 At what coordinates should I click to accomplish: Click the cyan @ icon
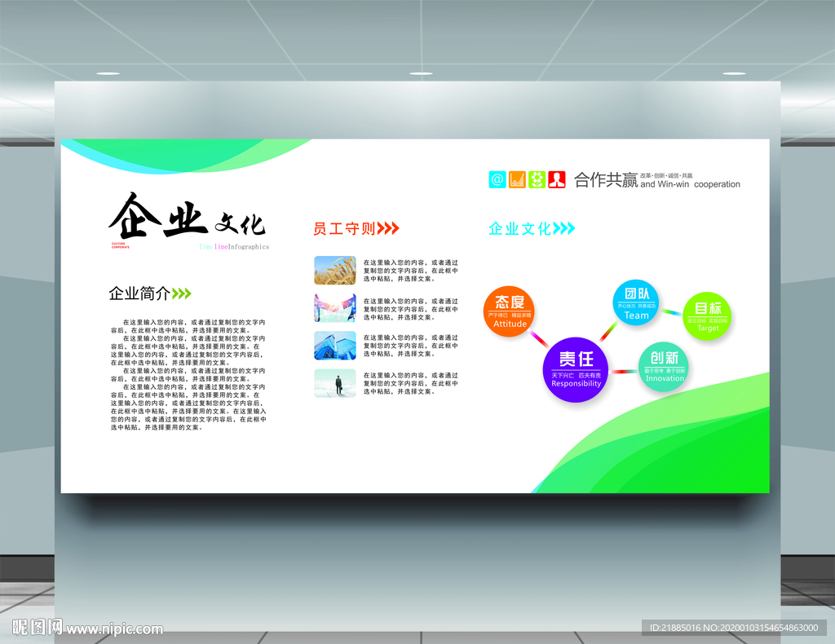497,179
